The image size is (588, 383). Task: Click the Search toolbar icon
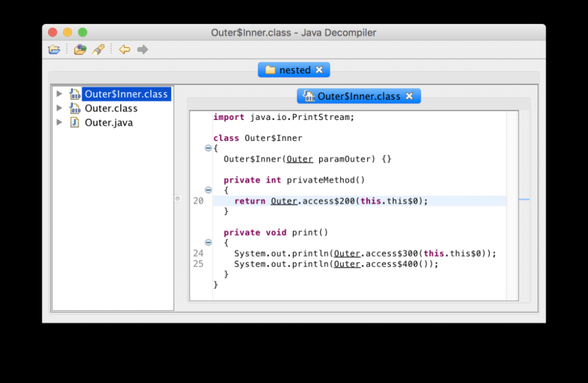[x=99, y=49]
